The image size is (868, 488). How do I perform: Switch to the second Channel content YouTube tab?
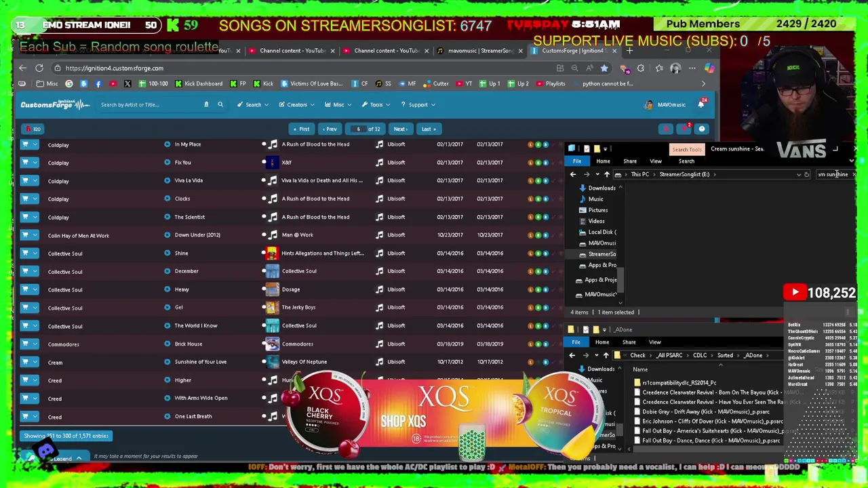tap(387, 51)
